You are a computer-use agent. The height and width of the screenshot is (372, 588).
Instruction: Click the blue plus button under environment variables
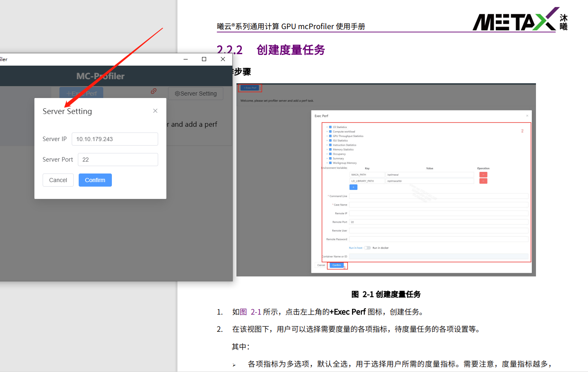click(x=353, y=187)
